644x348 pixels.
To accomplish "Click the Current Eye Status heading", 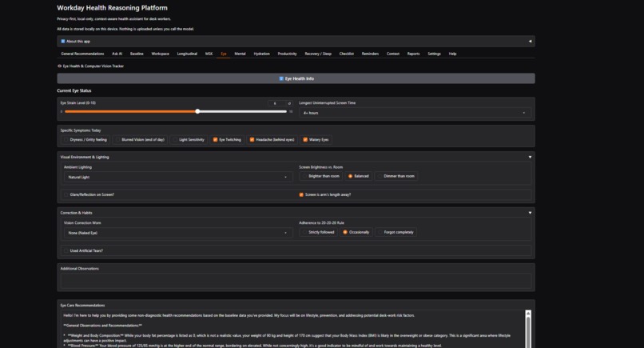I will (74, 90).
